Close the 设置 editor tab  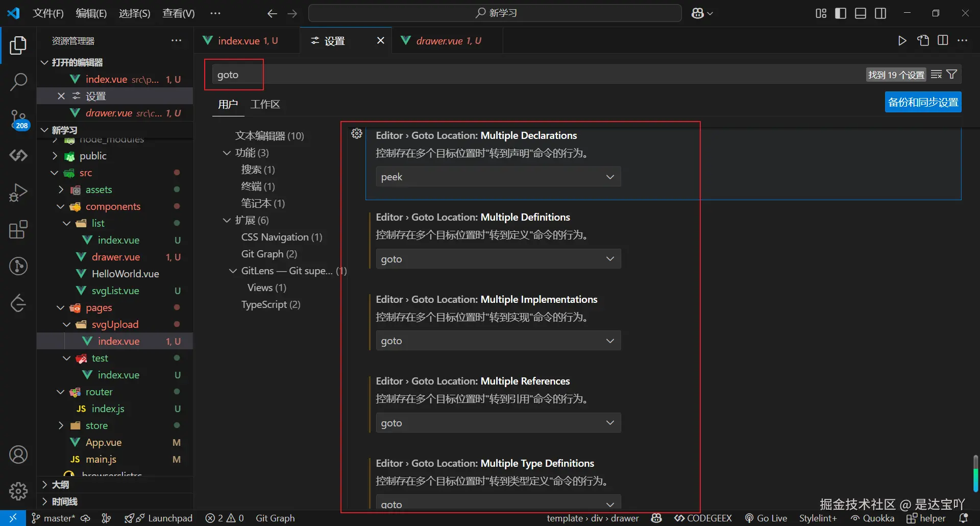point(380,41)
